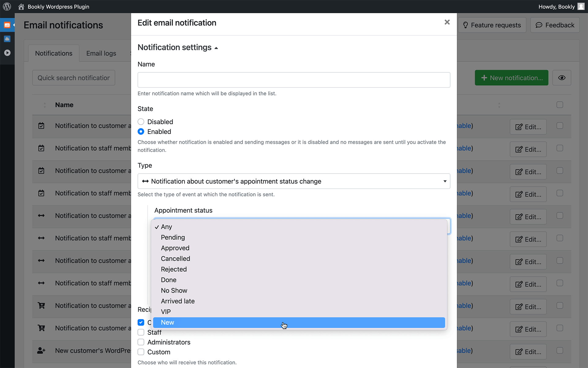Click the play circle sidebar icon
Image resolution: width=588 pixels, height=368 pixels.
7,53
